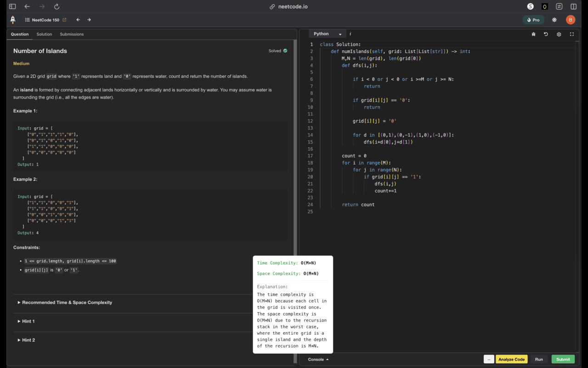Viewport: 588px width, 368px height.
Task: Click the reset code icon
Action: coord(546,34)
